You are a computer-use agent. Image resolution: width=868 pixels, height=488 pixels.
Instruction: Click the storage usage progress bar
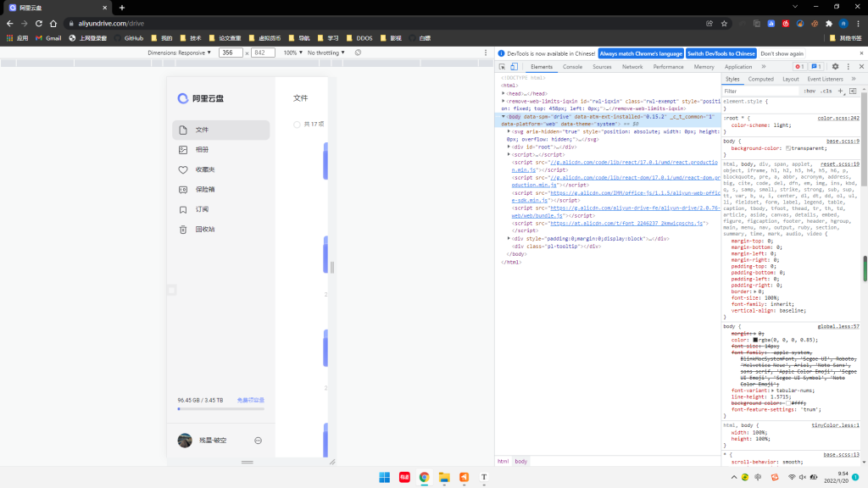click(221, 409)
